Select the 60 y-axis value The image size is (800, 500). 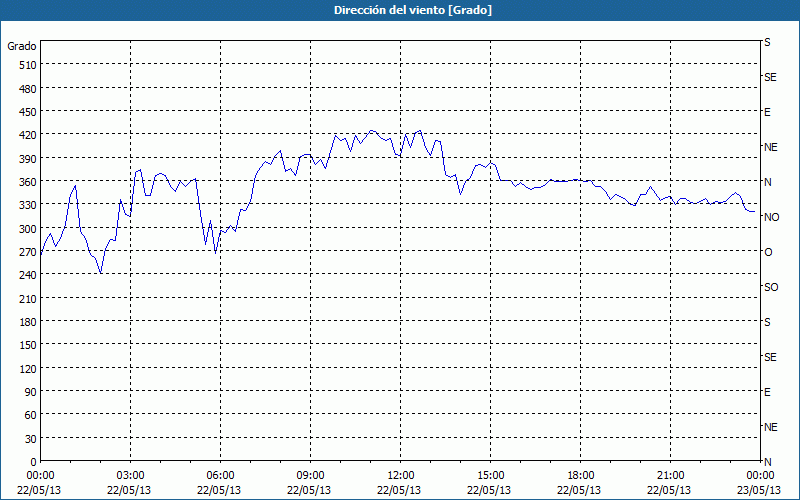click(x=32, y=415)
